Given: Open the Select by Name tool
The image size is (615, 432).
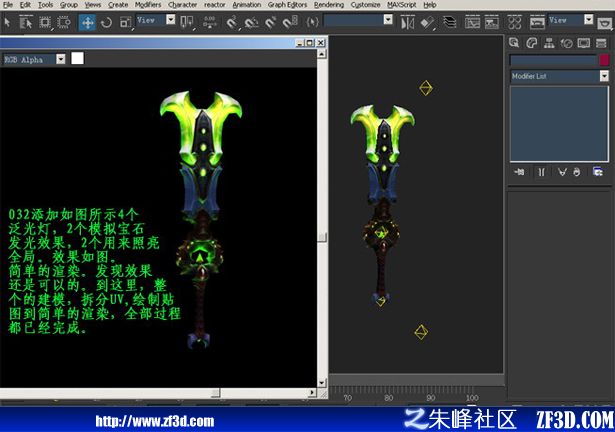Looking at the screenshot, I should (x=26, y=22).
